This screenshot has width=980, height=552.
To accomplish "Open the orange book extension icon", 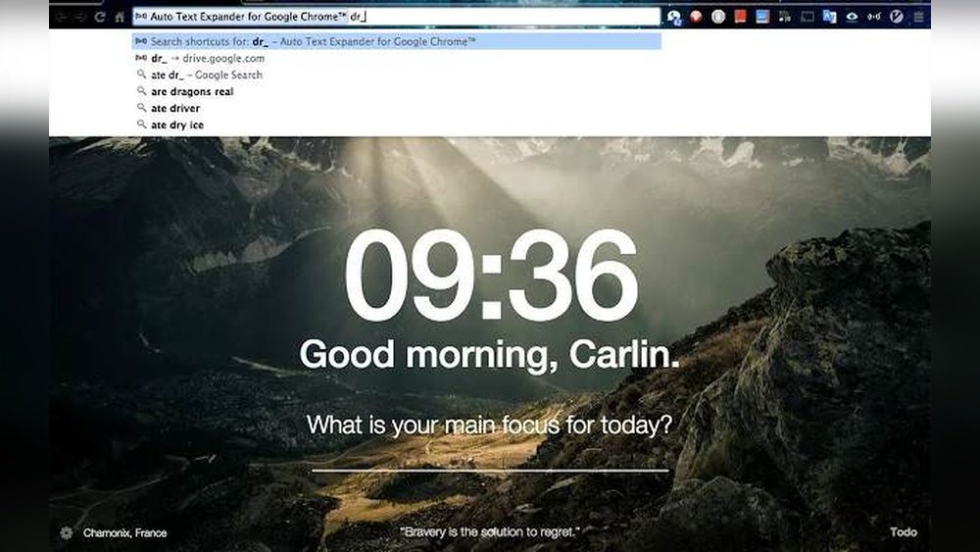I will pos(741,17).
